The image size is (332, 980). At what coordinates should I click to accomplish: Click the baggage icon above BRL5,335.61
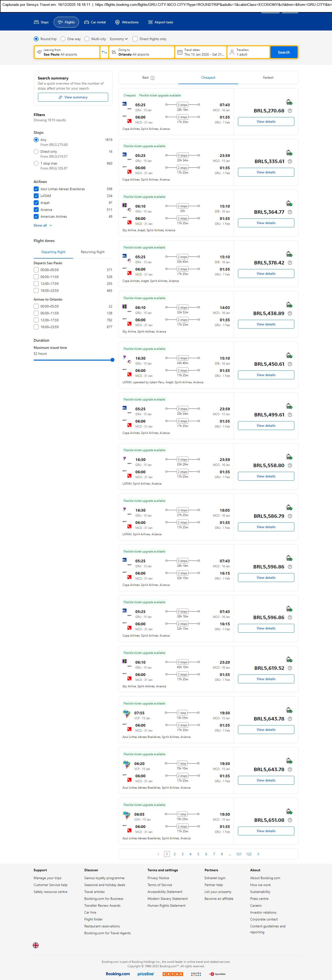tap(289, 153)
